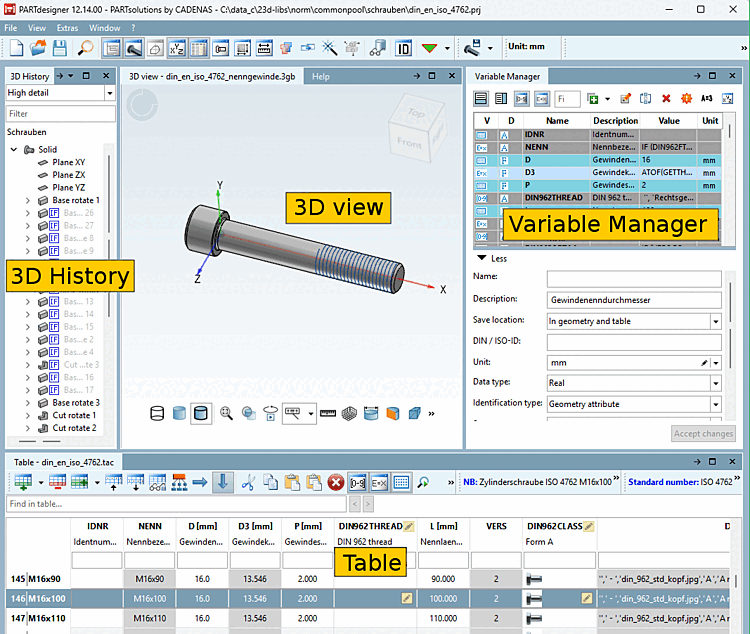Expand the Base rotate 3 node
This screenshot has width=750, height=634.
(x=27, y=403)
